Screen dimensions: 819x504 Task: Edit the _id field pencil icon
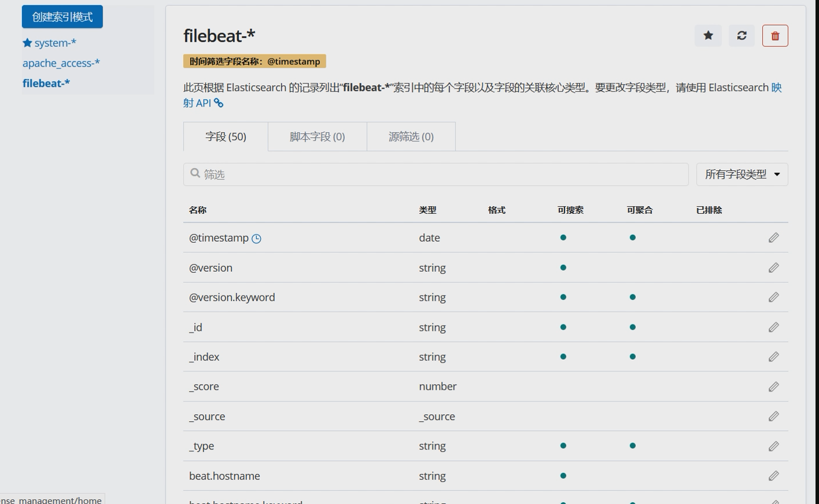(x=774, y=327)
